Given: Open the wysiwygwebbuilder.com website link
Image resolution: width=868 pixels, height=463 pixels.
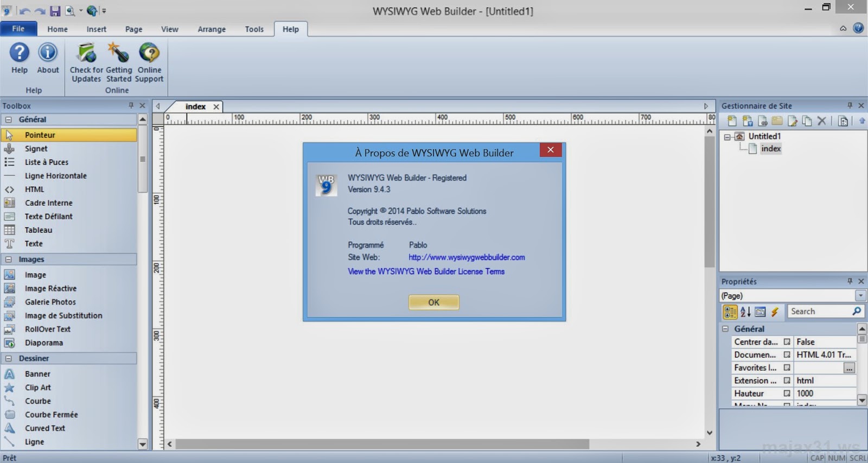Looking at the screenshot, I should [x=467, y=257].
